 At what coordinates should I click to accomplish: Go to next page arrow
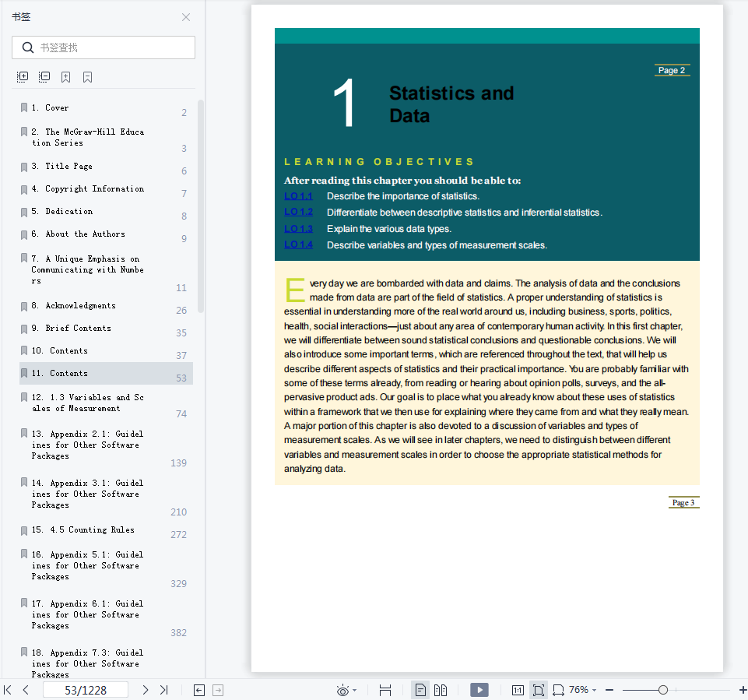pyautogui.click(x=145, y=690)
